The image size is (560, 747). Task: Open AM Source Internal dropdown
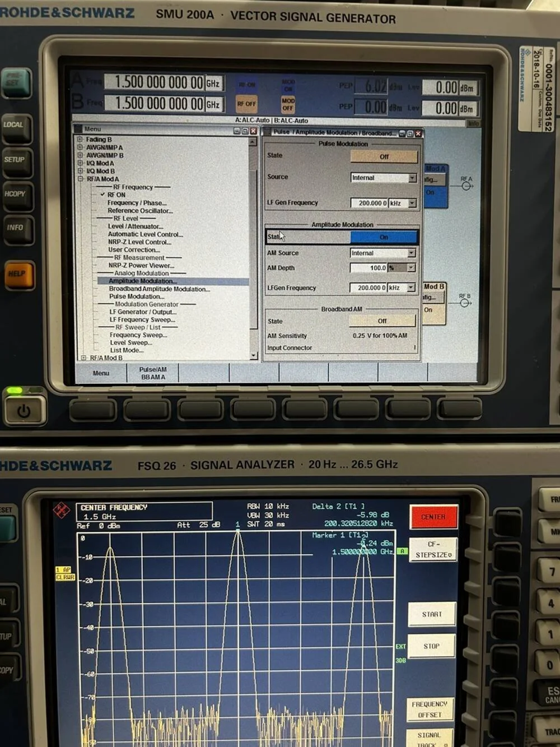(x=412, y=253)
